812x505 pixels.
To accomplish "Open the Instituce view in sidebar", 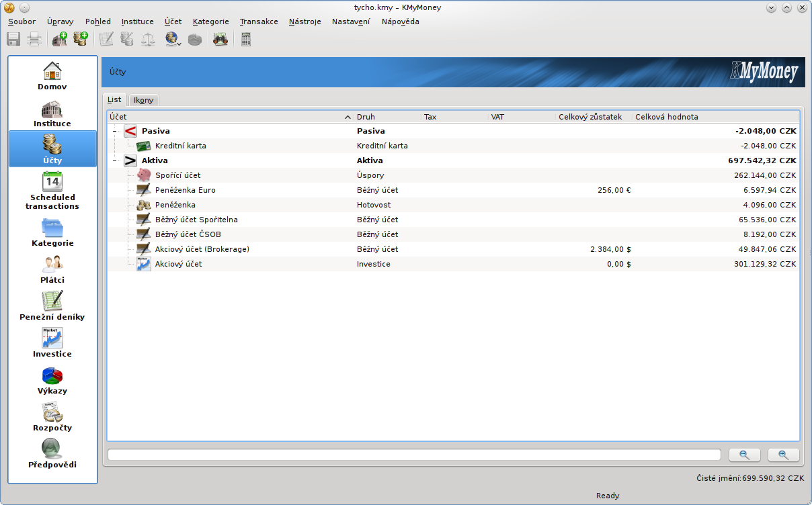I will 52,113.
